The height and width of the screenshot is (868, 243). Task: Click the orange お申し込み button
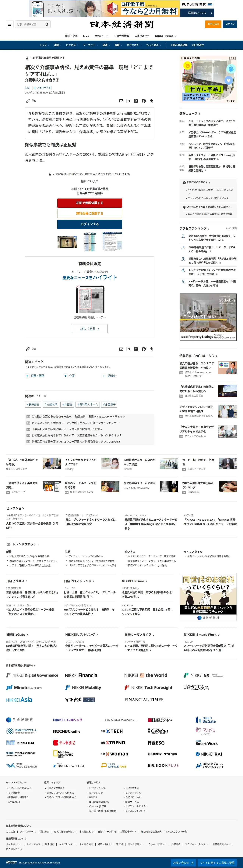tap(213, 24)
